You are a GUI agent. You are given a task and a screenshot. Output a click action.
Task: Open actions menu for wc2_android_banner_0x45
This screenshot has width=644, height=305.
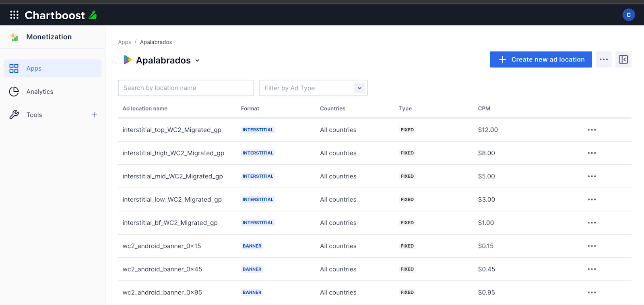point(592,269)
